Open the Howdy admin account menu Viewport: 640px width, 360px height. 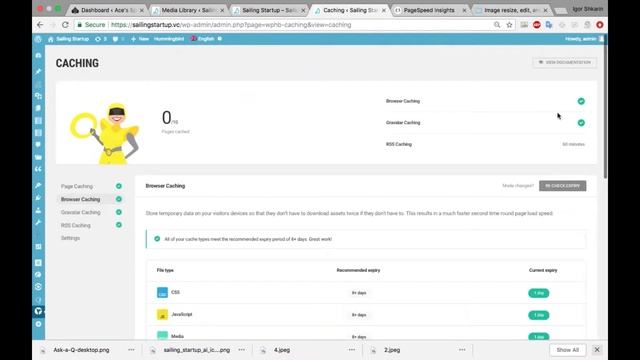tap(584, 39)
